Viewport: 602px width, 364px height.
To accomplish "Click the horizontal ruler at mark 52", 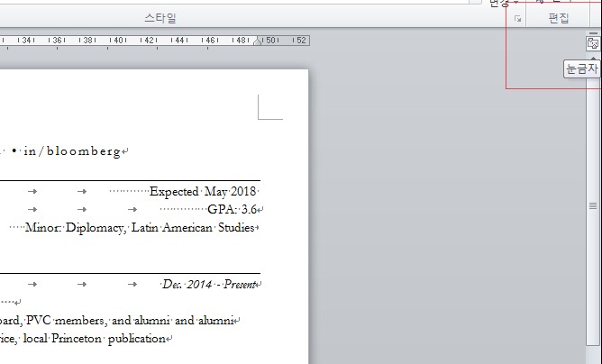I will [300, 41].
